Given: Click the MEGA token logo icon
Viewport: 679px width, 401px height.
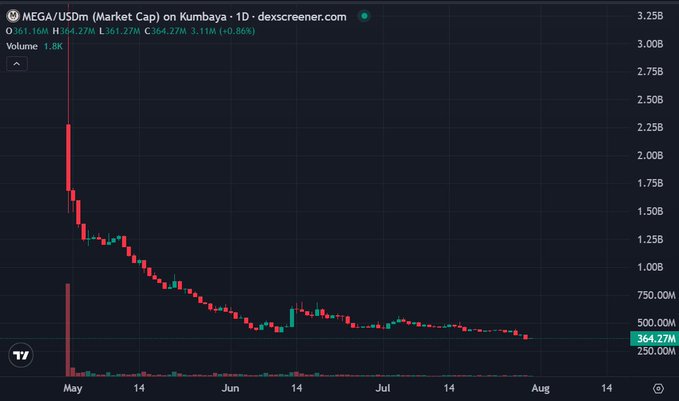Looking at the screenshot, I should 13,16.
